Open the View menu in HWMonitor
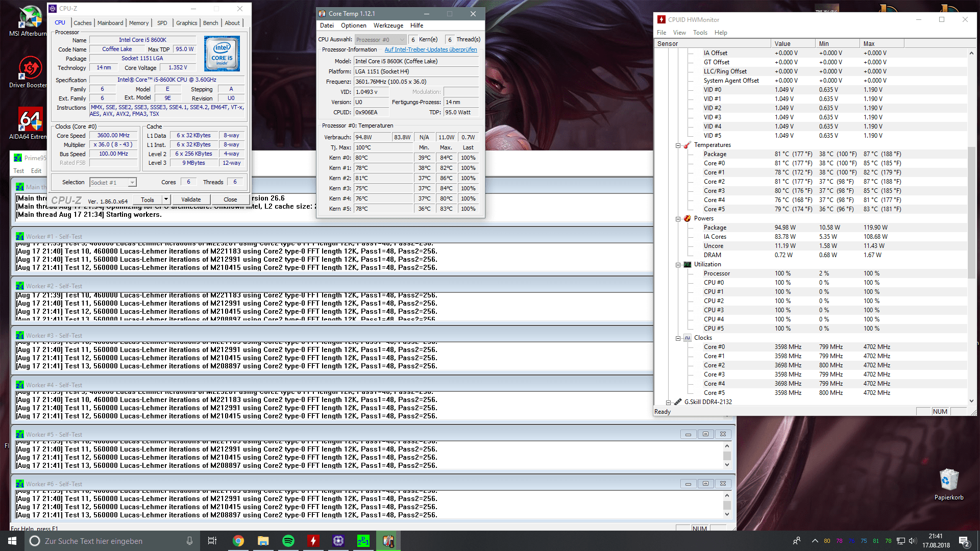980x551 pixels. click(679, 33)
